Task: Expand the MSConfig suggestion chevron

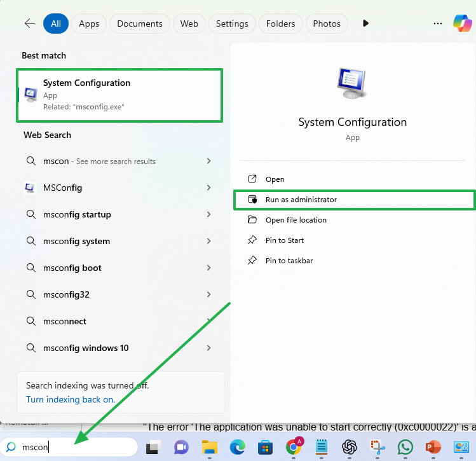Action: (x=208, y=188)
